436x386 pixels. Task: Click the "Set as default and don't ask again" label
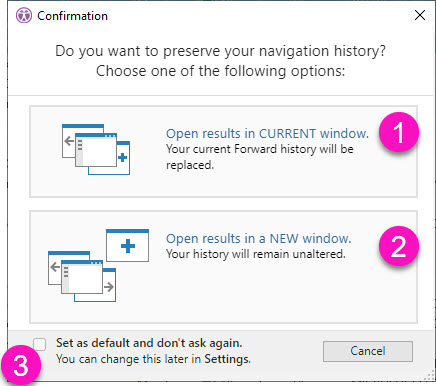click(149, 343)
